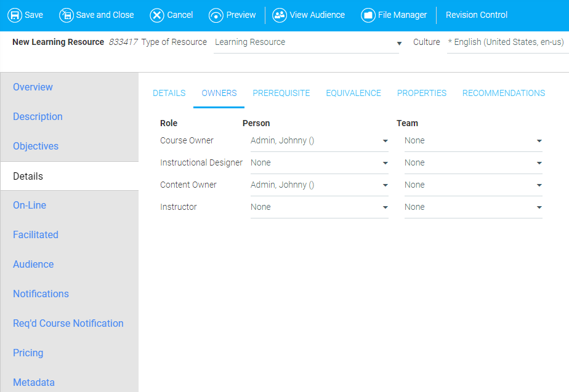569x392 pixels.
Task: Switch to the Properties tab
Action: point(421,94)
